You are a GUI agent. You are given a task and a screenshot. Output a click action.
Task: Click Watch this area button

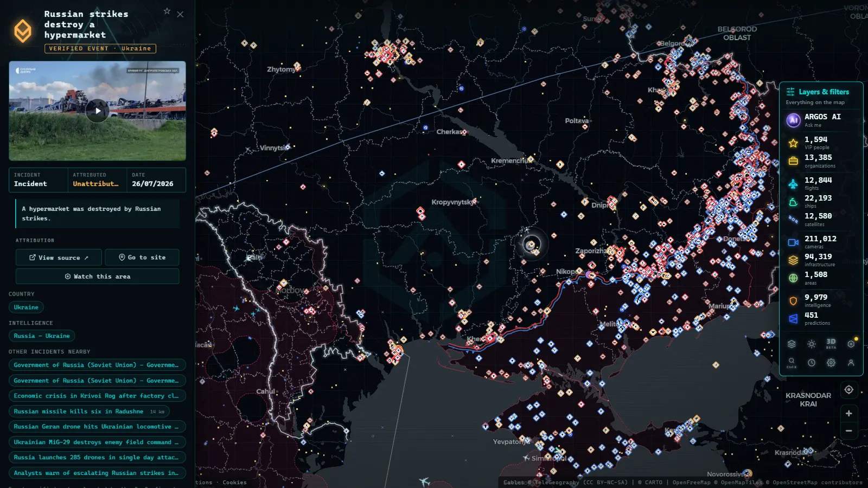(98, 277)
